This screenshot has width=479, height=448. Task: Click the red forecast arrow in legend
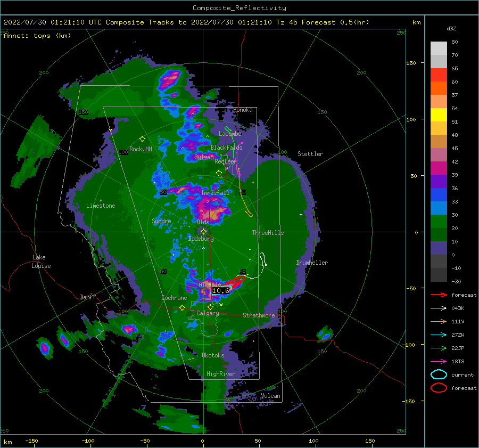click(439, 295)
